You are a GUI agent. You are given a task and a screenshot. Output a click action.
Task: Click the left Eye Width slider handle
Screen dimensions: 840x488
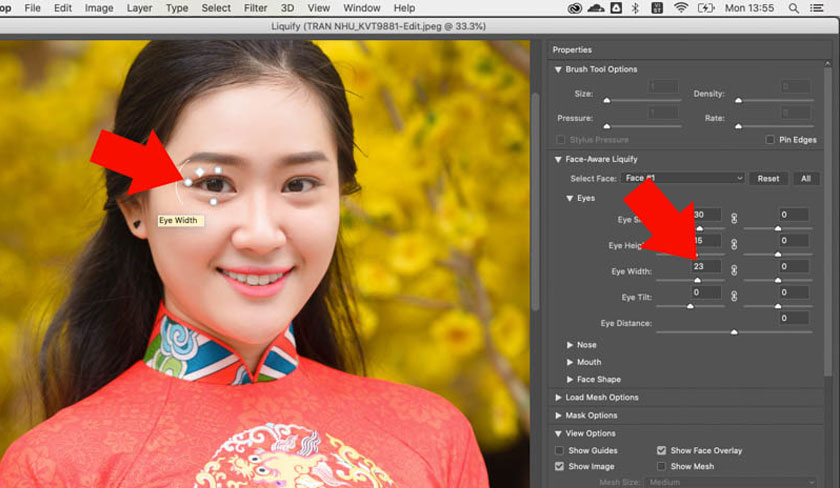pyautogui.click(x=698, y=280)
